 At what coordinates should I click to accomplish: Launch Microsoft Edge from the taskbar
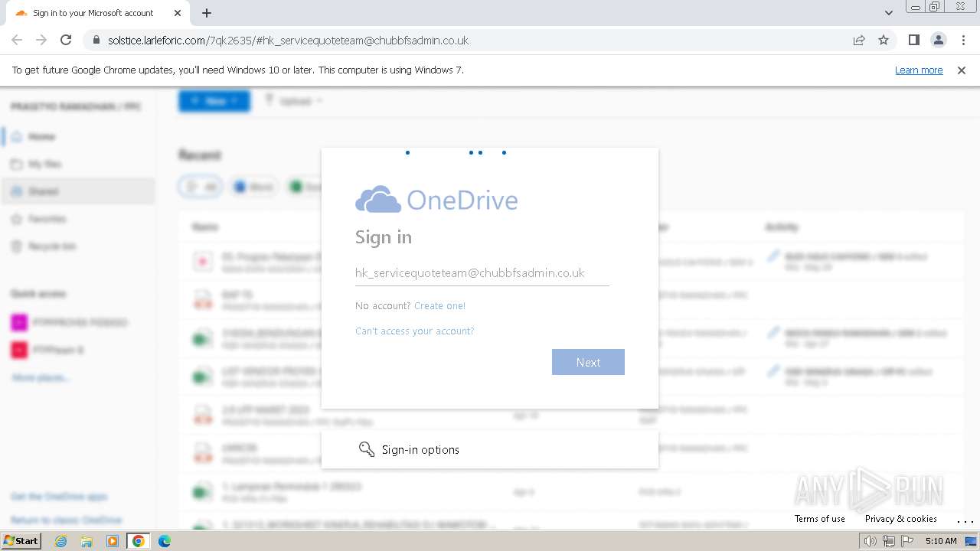(165, 541)
